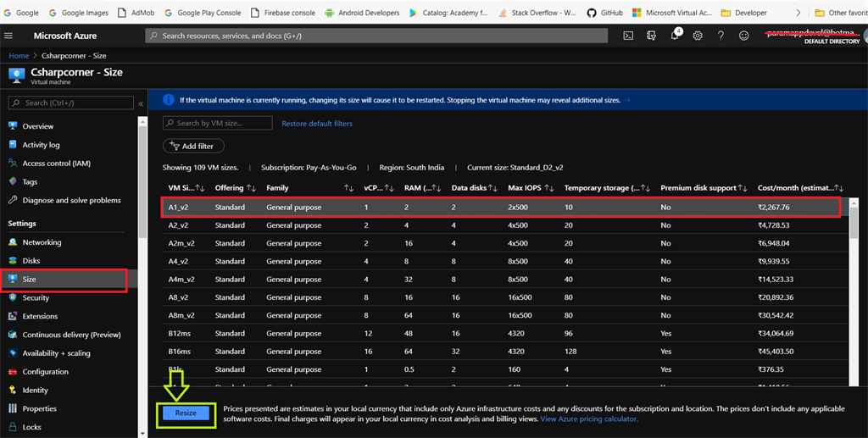Select the B12ms size row
This screenshot has width=868, height=438.
coord(505,334)
